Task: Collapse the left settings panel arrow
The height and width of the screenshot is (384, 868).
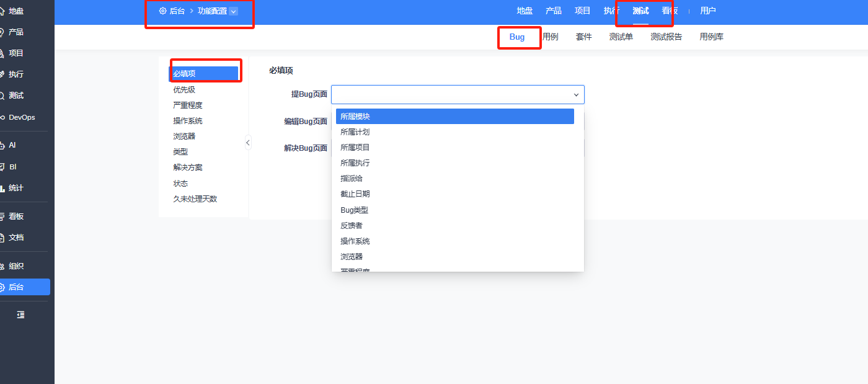Action: click(x=248, y=143)
